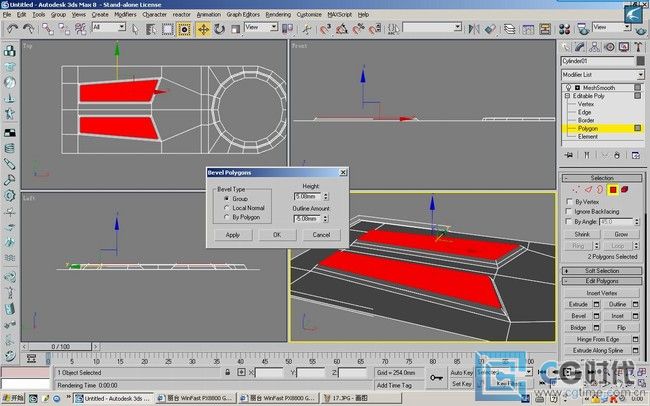
Task: Open the Graph Editors menu
Action: point(243,14)
